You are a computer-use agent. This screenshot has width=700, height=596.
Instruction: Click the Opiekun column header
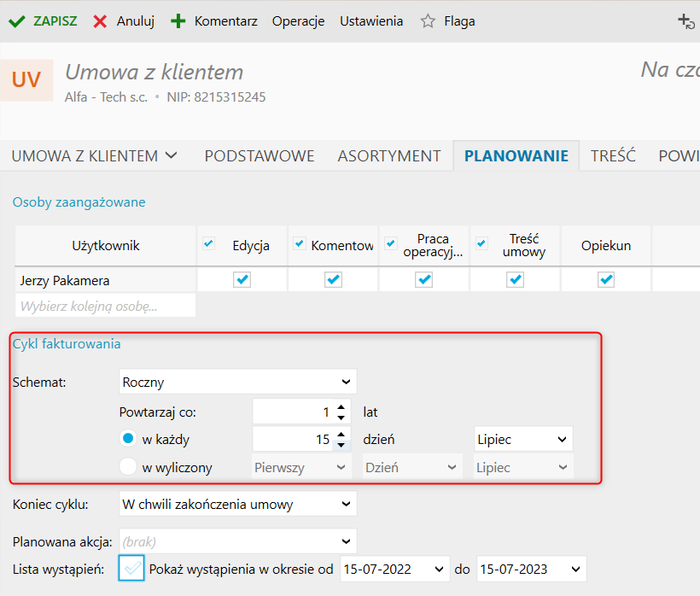(606, 246)
